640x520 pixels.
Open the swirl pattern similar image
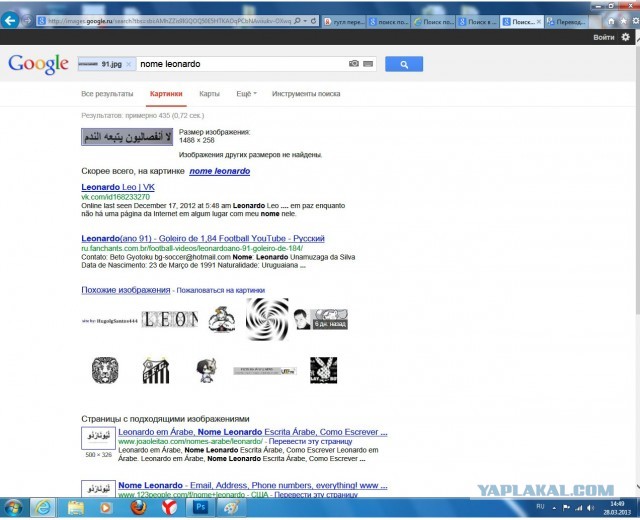(267, 320)
